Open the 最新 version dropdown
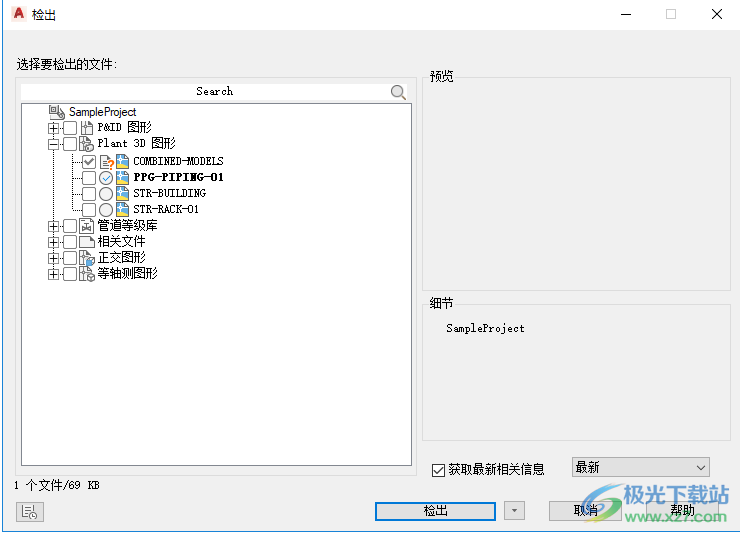The image size is (740, 533). pos(640,467)
